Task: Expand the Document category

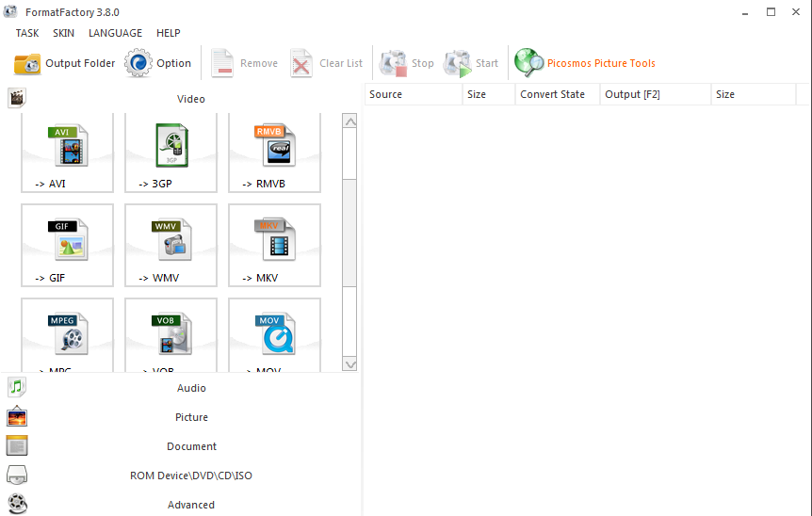Action: pyautogui.click(x=191, y=446)
